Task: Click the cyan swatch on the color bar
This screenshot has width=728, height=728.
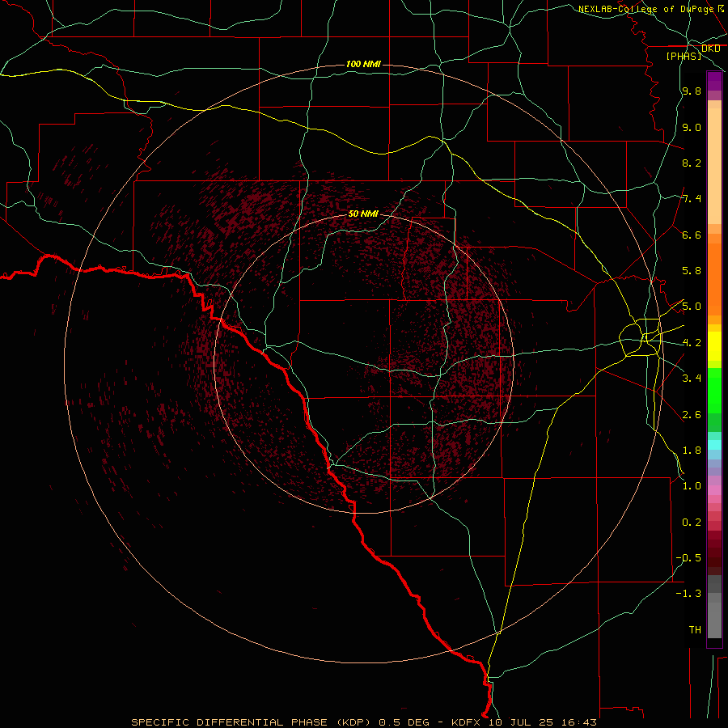Action: 714,444
